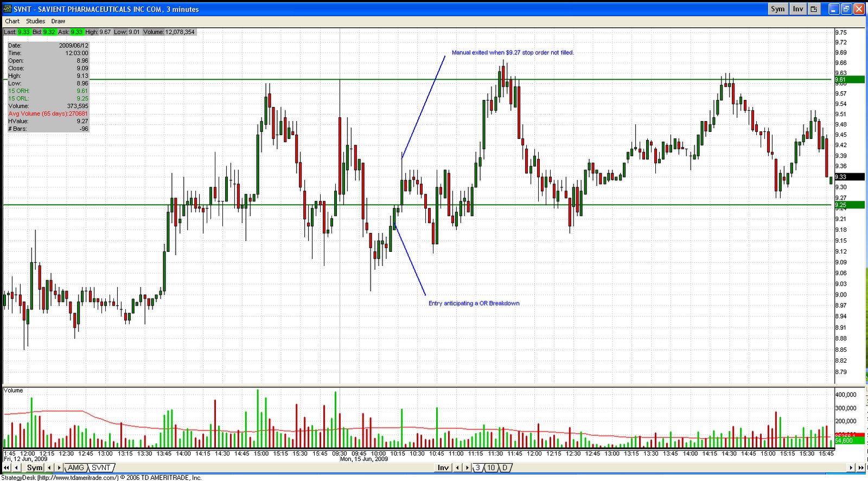868x481 pixels.
Task: Open the Studies menu
Action: [36, 21]
